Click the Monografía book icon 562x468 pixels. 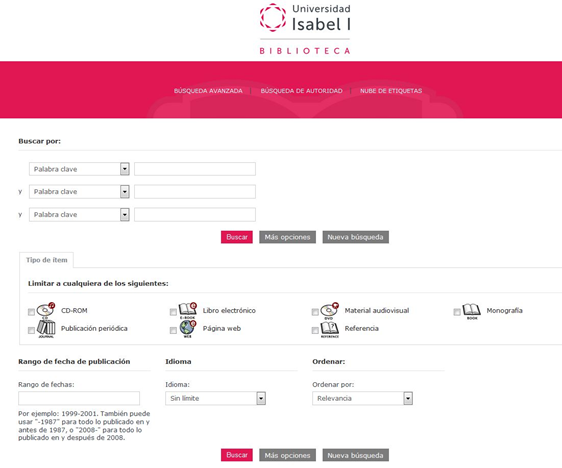(x=471, y=311)
